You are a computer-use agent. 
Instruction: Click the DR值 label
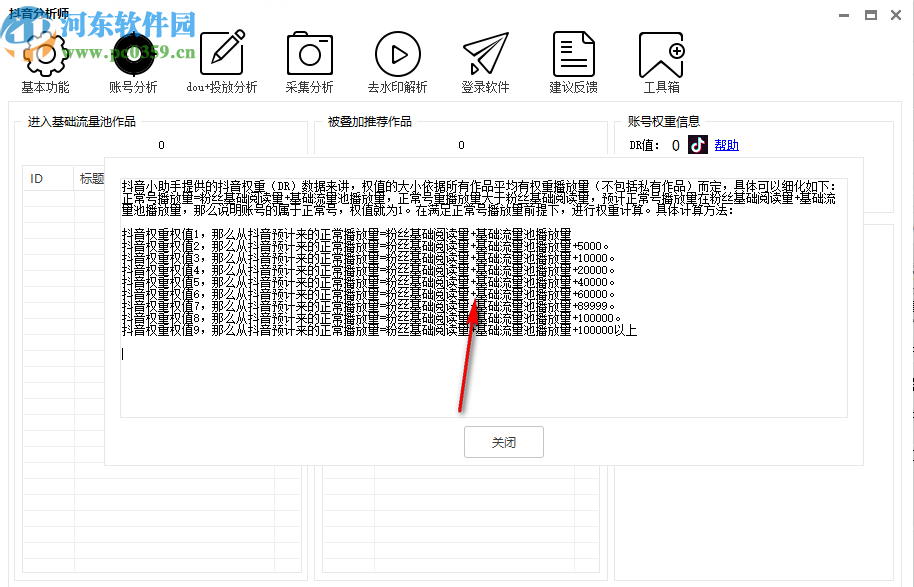[644, 145]
